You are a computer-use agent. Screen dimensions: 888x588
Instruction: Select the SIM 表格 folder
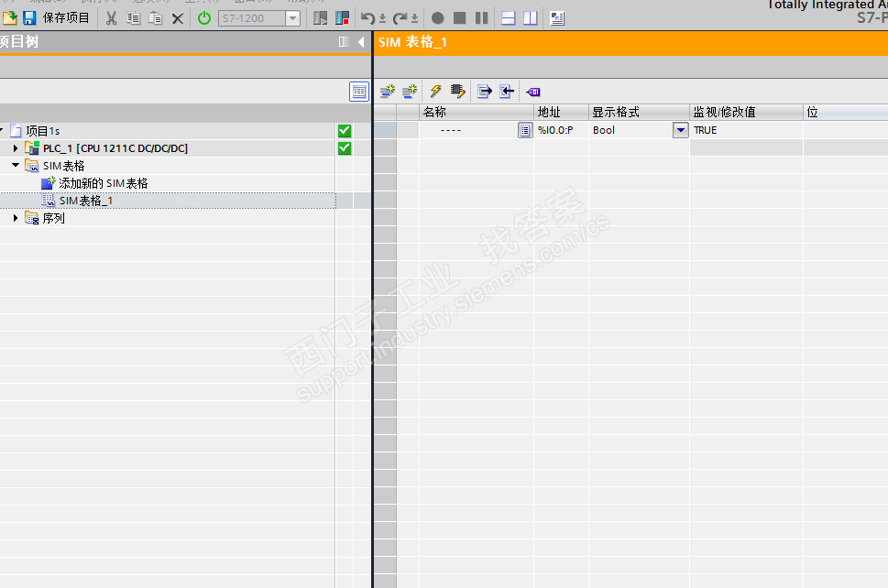pos(63,166)
